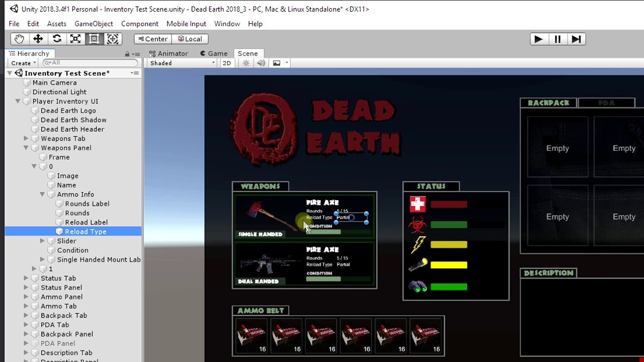This screenshot has height=362, width=644.
Task: Pause the game playback
Action: coord(557,39)
